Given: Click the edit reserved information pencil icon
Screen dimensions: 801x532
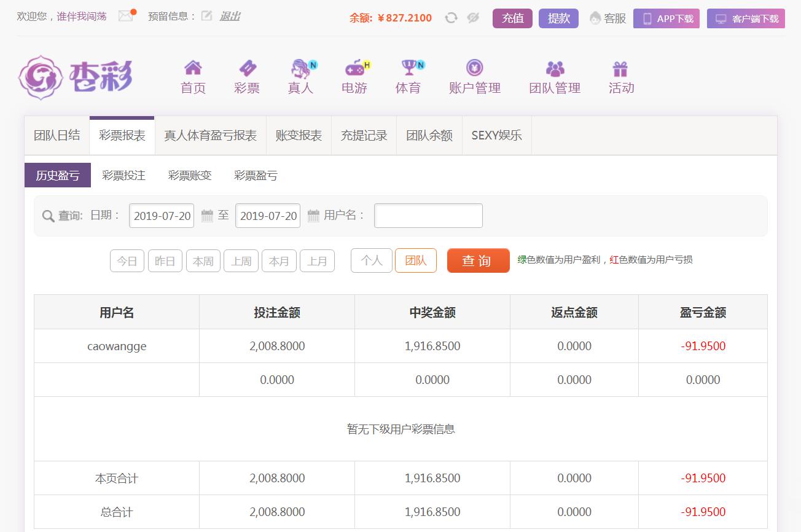Looking at the screenshot, I should (207, 17).
